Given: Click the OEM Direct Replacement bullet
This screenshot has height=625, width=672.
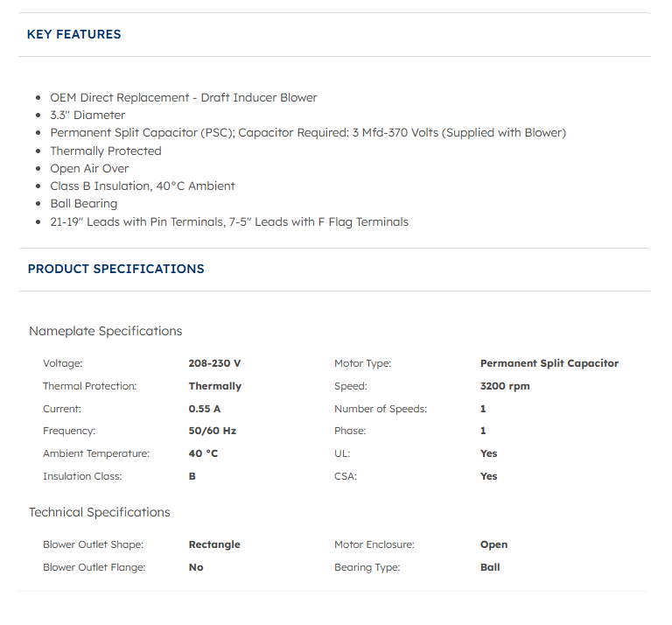Looking at the screenshot, I should [184, 97].
